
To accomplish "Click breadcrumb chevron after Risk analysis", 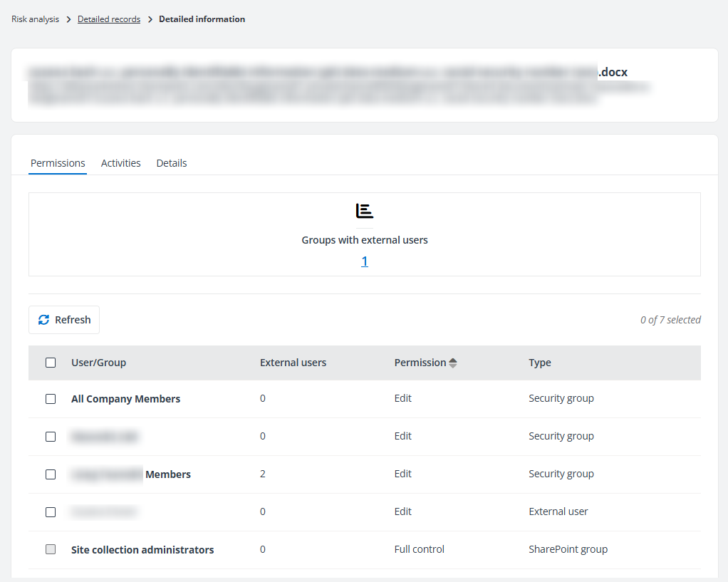I will 68,19.
